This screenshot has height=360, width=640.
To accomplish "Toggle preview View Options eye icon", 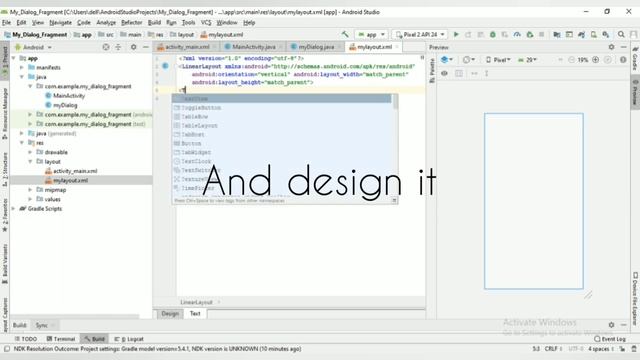I will click(444, 73).
